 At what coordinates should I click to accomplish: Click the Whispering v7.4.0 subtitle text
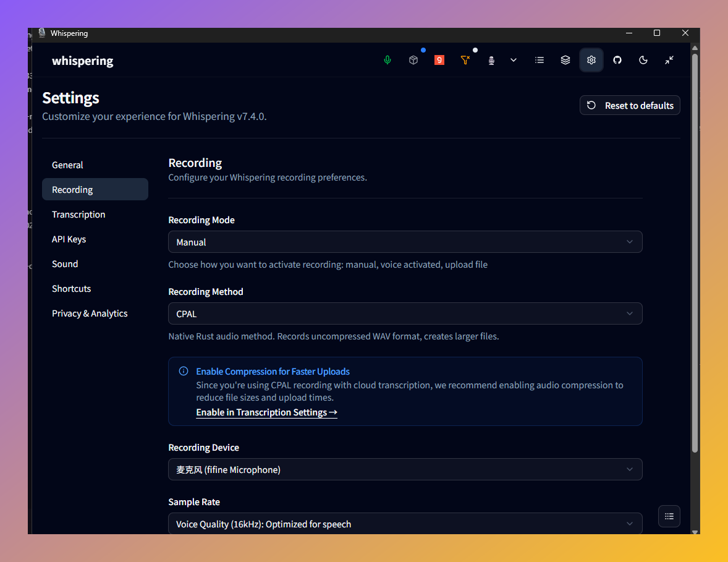[154, 116]
